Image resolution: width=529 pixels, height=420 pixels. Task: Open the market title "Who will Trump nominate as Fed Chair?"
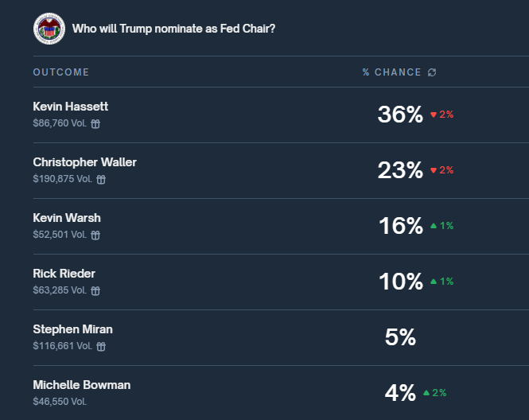tap(174, 29)
